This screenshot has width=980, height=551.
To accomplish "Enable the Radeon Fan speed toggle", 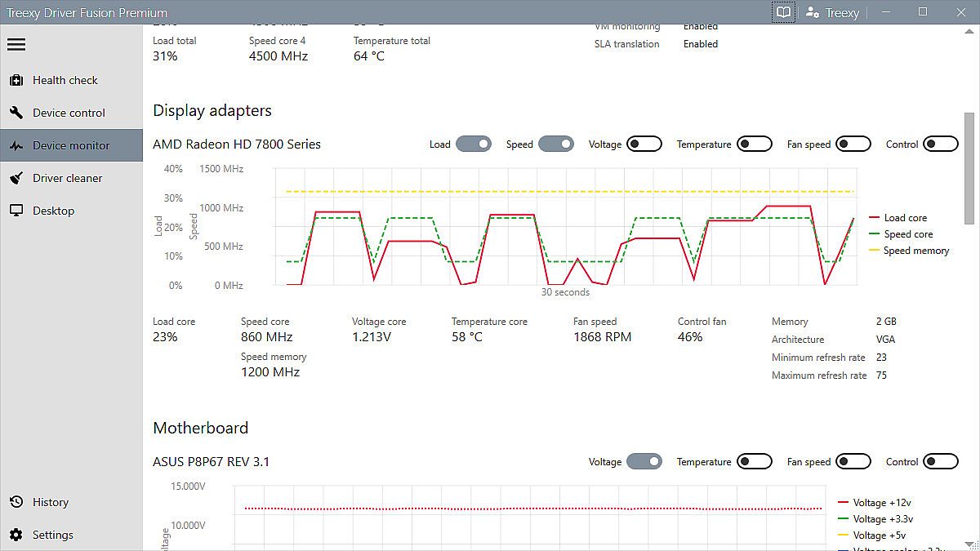I will click(853, 144).
